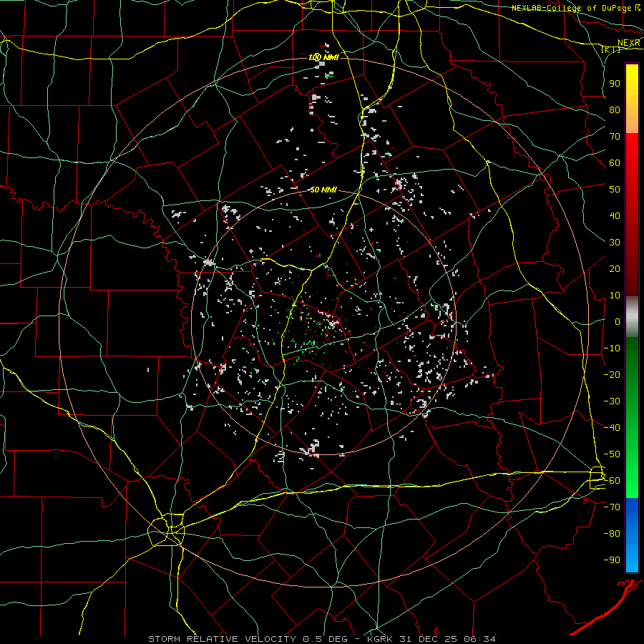
Task: Click the positive "20" scale value
Action: point(615,268)
